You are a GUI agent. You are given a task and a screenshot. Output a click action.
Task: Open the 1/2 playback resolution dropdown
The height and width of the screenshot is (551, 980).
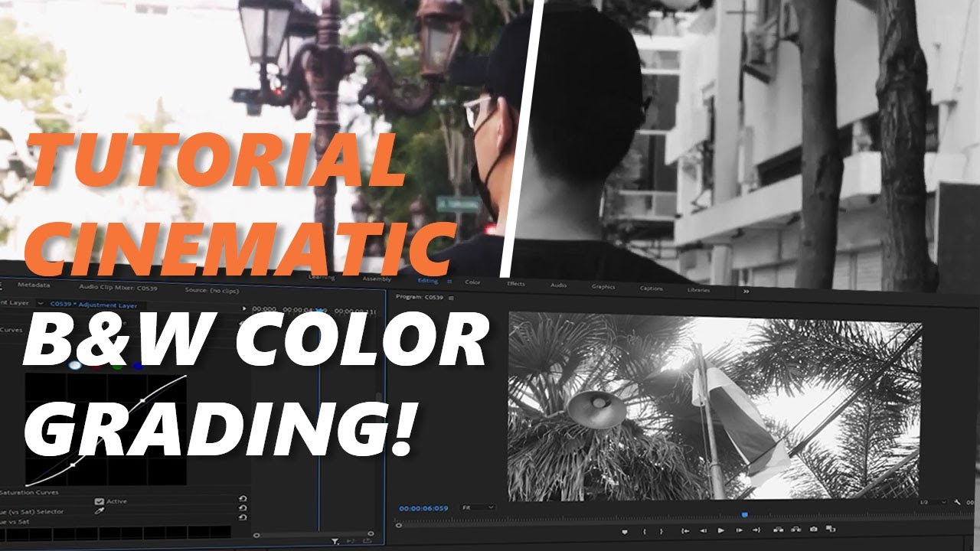pyautogui.click(x=933, y=502)
